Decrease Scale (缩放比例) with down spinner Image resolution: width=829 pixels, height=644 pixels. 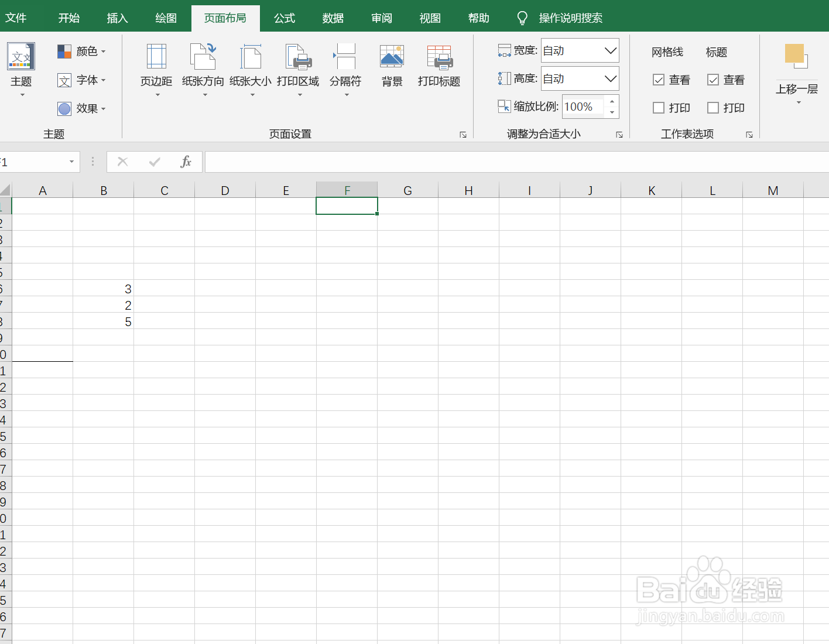coord(612,112)
